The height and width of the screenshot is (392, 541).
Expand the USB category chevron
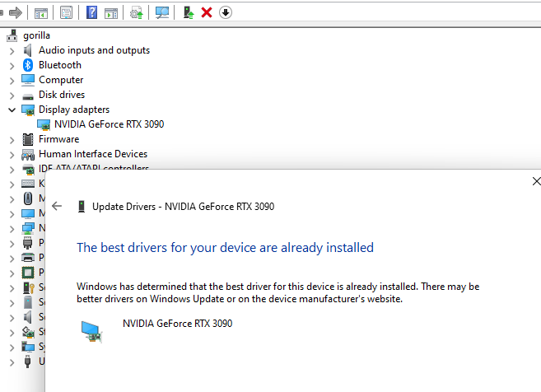pos(12,362)
